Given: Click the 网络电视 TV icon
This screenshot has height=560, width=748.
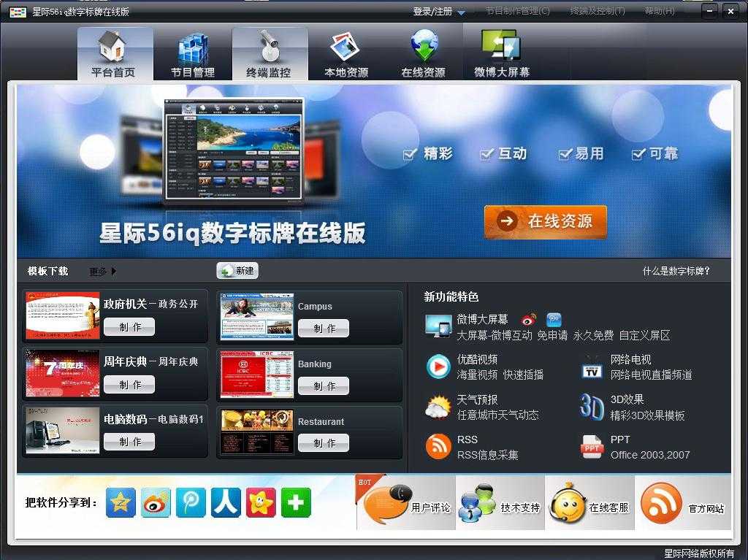Looking at the screenshot, I should pos(592,367).
